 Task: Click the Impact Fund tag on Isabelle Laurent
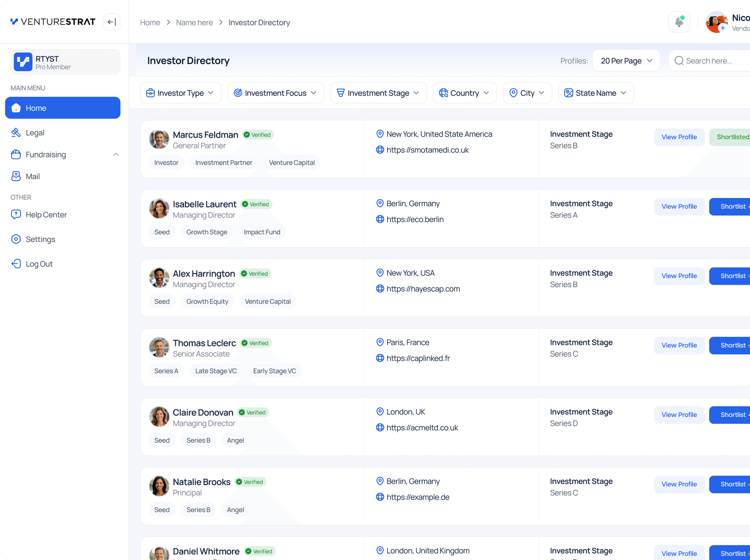tap(262, 232)
